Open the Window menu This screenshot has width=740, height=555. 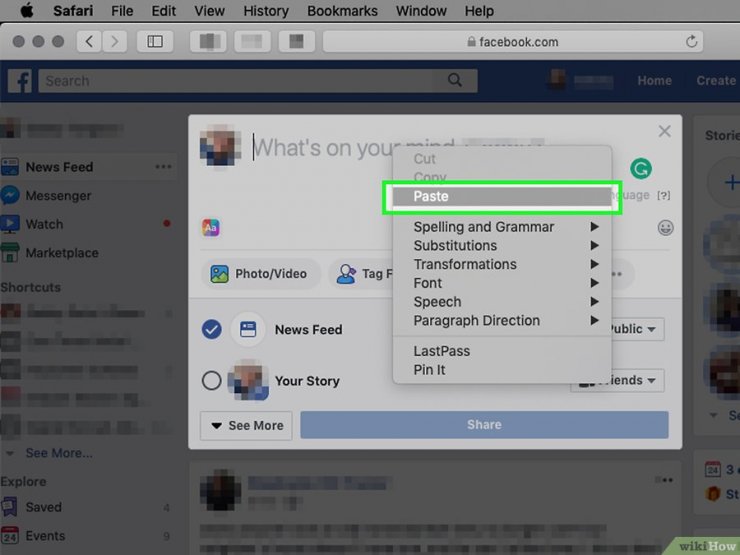pos(421,10)
